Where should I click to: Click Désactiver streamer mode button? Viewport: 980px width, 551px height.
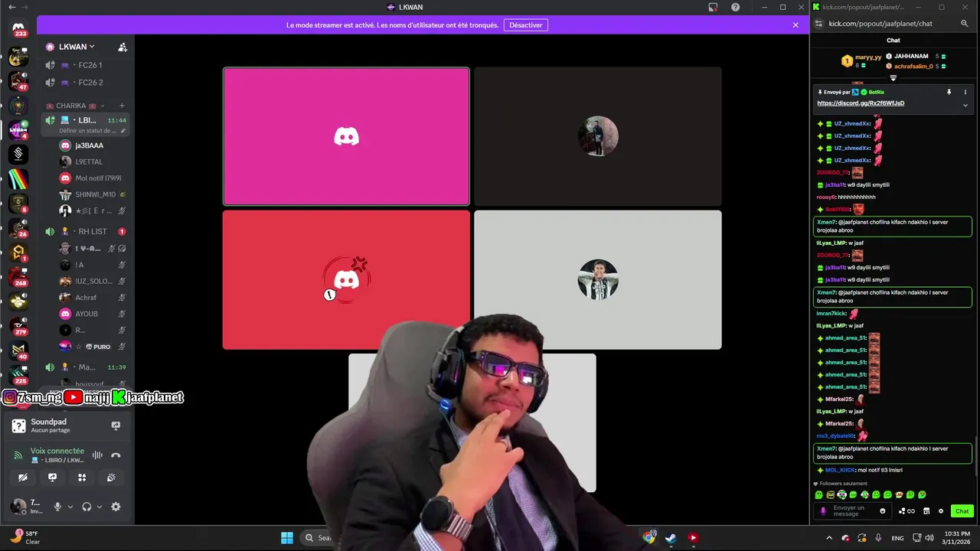click(526, 25)
